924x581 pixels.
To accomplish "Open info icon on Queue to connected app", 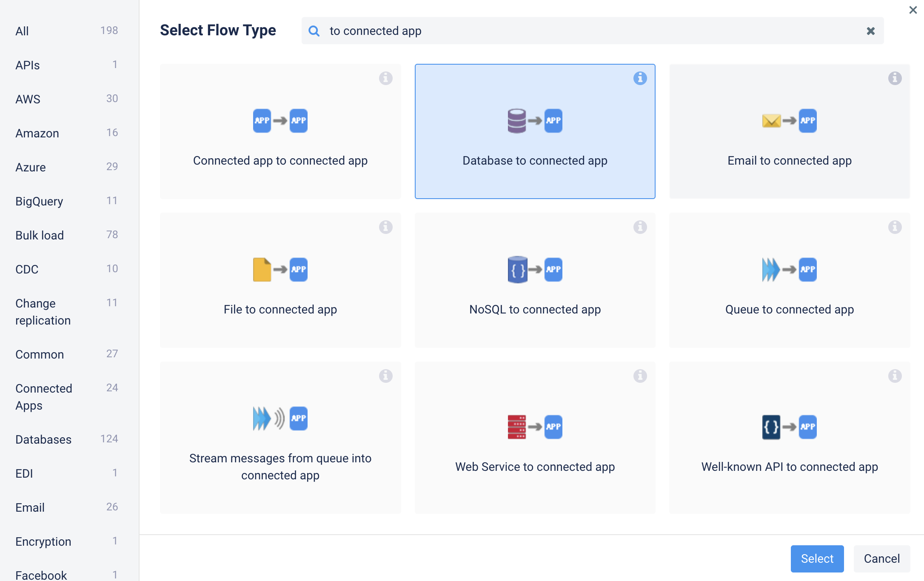I will tap(895, 227).
